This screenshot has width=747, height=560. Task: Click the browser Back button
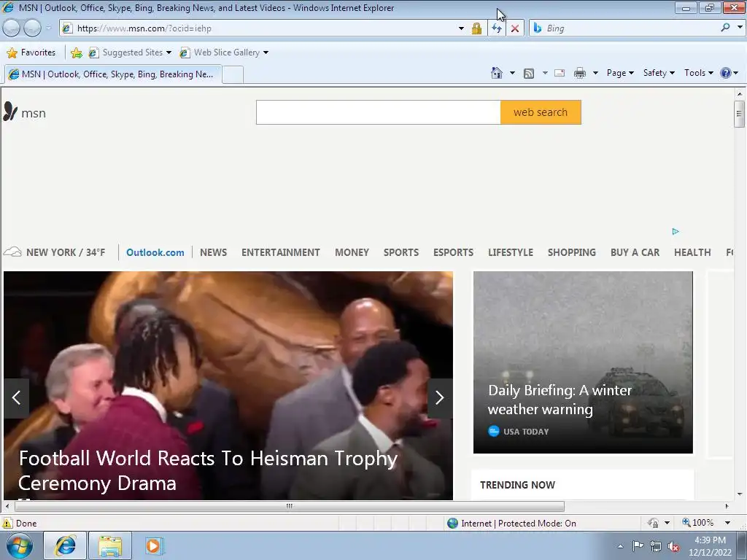(x=12, y=28)
